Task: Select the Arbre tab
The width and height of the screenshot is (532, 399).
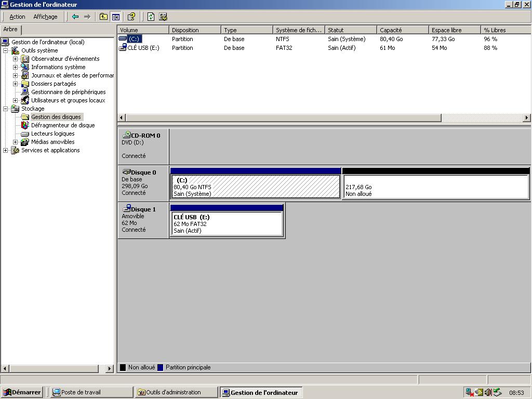Action: 10,30
